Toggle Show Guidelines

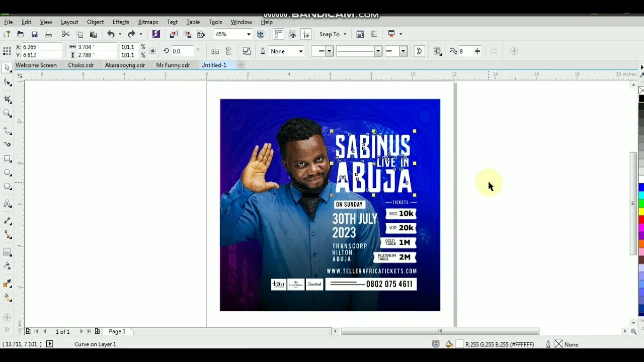306,34
